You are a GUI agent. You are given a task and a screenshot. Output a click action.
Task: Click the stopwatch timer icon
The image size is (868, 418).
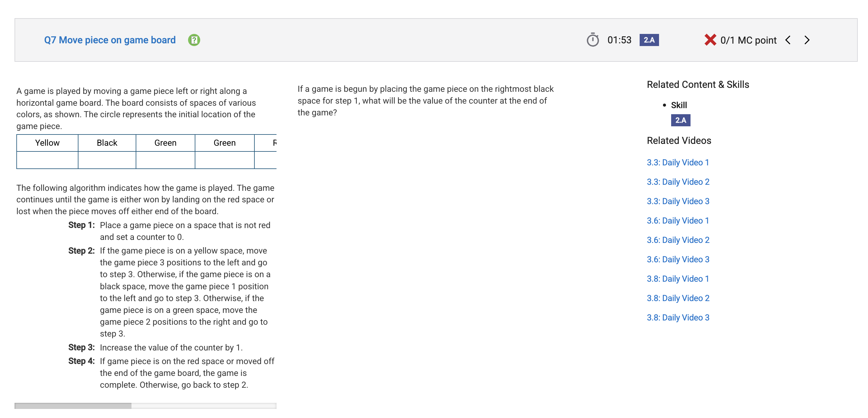[x=592, y=40]
